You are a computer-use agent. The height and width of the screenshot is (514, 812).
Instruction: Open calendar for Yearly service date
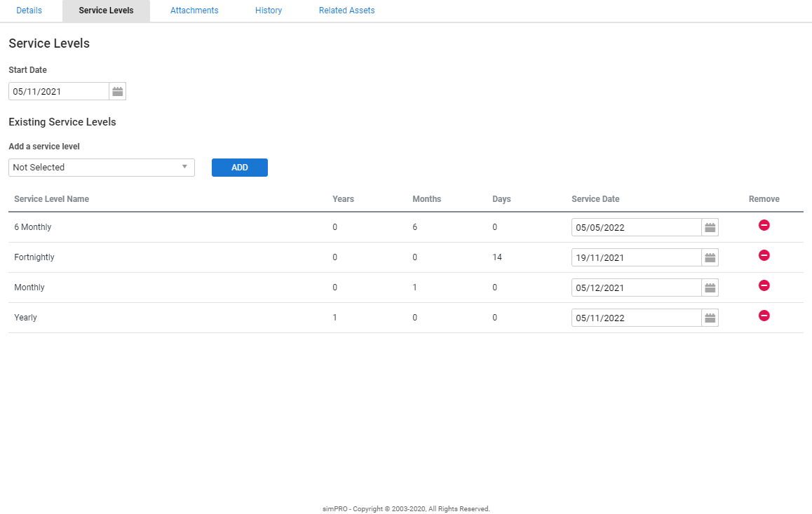(x=710, y=318)
